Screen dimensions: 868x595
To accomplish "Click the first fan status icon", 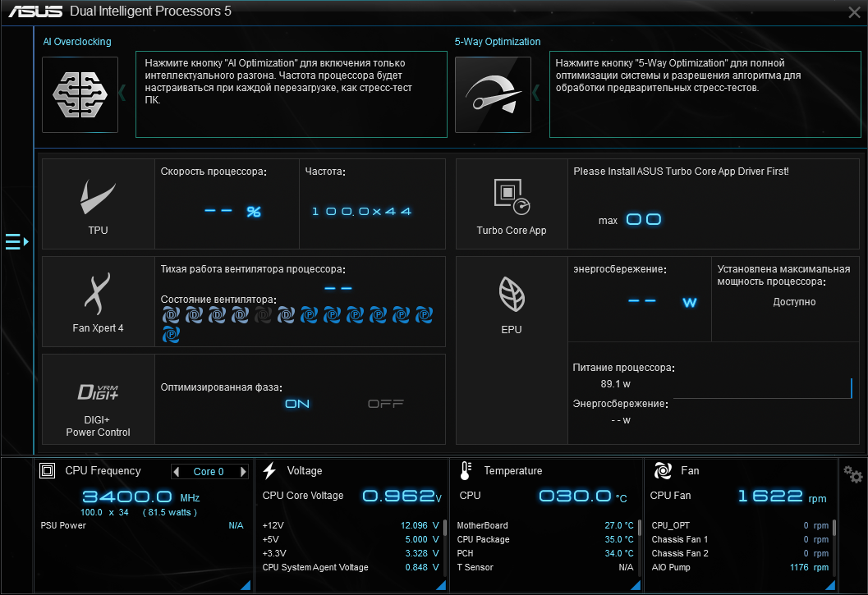I will click(171, 315).
